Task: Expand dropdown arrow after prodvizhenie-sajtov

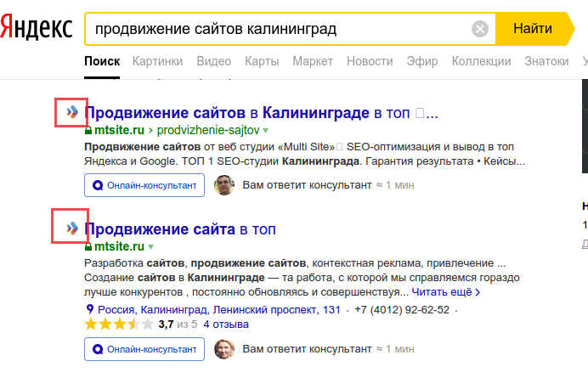Action: coord(265,131)
